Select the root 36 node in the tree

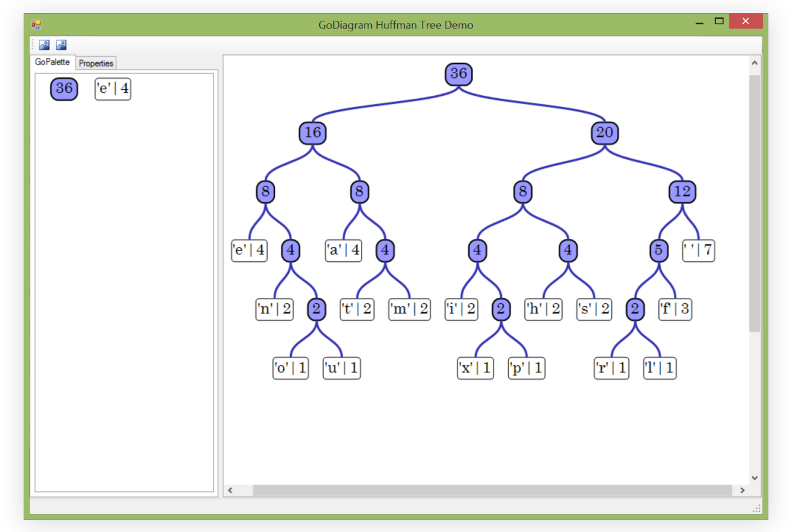[x=459, y=74]
